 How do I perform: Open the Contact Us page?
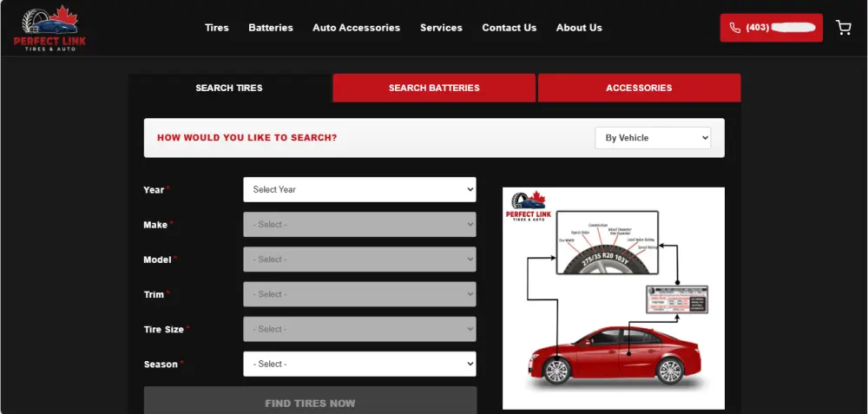[x=510, y=28]
